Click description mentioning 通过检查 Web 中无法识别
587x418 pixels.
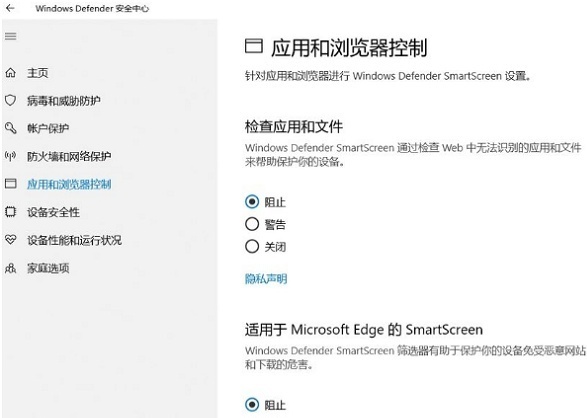click(413, 155)
